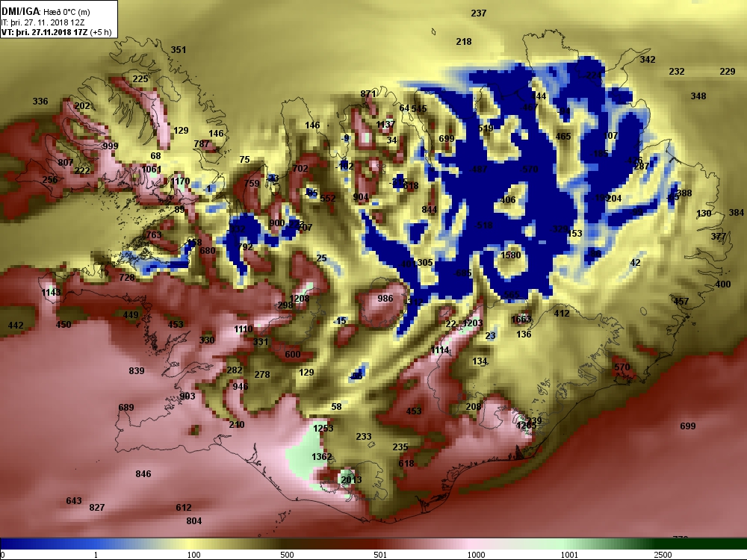Click the map value '844'
Viewport: 747px width, 560px height.
coord(430,210)
